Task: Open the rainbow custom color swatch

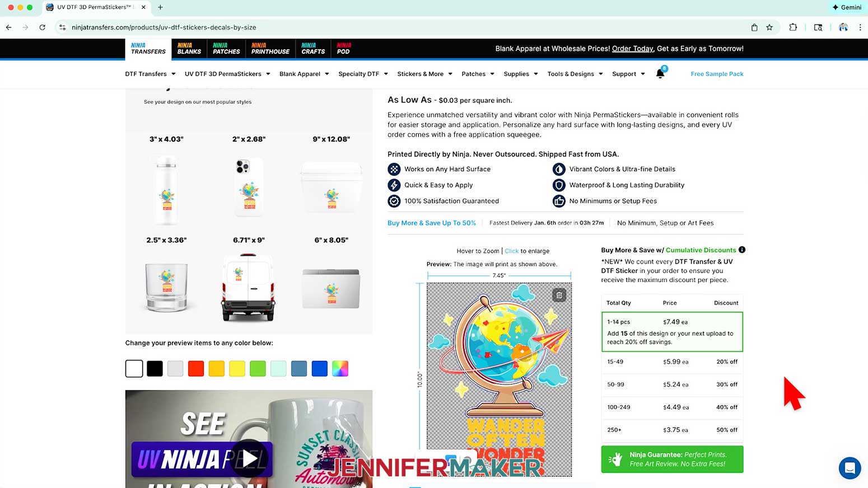Action: (x=340, y=368)
